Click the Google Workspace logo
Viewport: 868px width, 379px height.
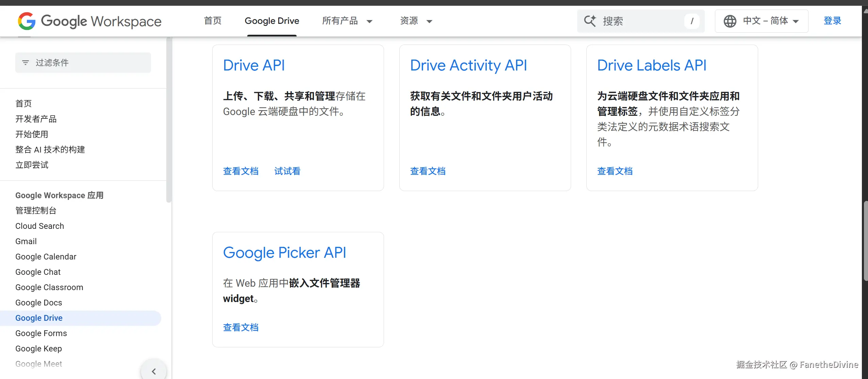[89, 21]
